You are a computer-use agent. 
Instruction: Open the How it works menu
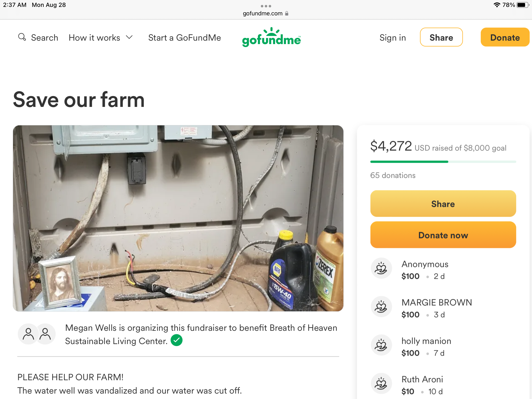[x=95, y=38]
